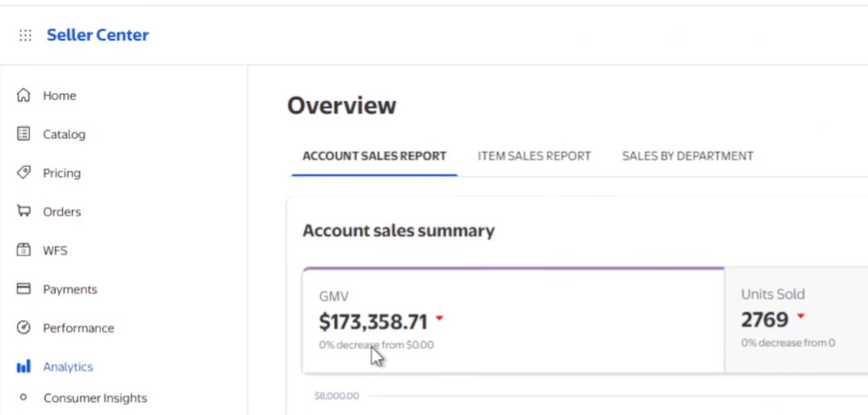This screenshot has width=868, height=415.
Task: Click the Overview page heading
Action: coord(341,106)
